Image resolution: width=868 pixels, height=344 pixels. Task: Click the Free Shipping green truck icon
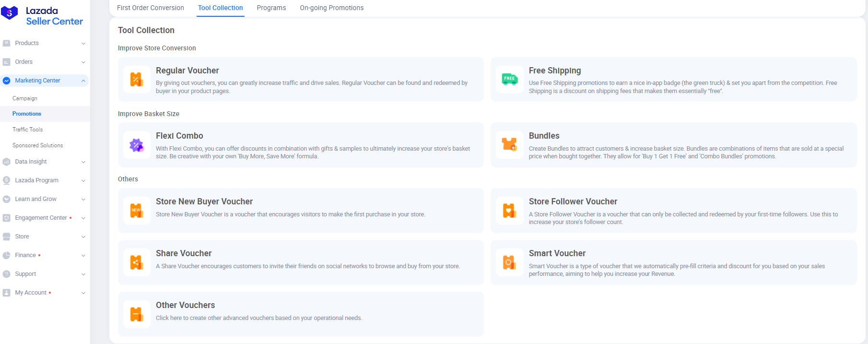(509, 79)
